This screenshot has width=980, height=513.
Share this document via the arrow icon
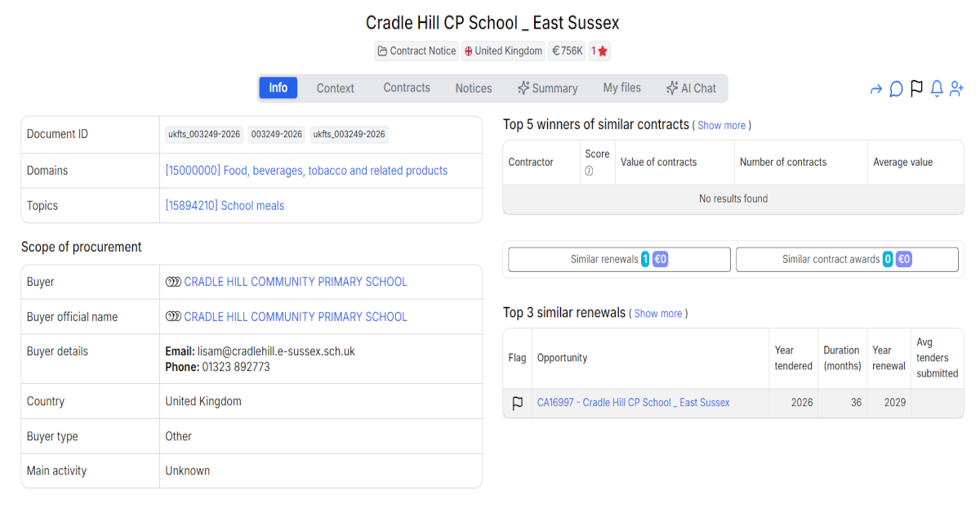(875, 88)
